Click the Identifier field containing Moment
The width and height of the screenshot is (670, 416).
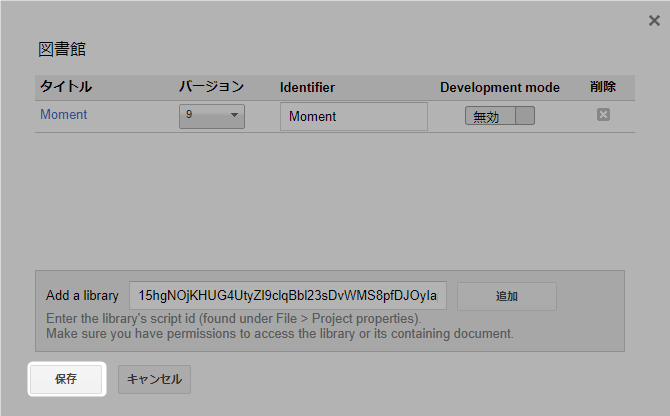354,116
